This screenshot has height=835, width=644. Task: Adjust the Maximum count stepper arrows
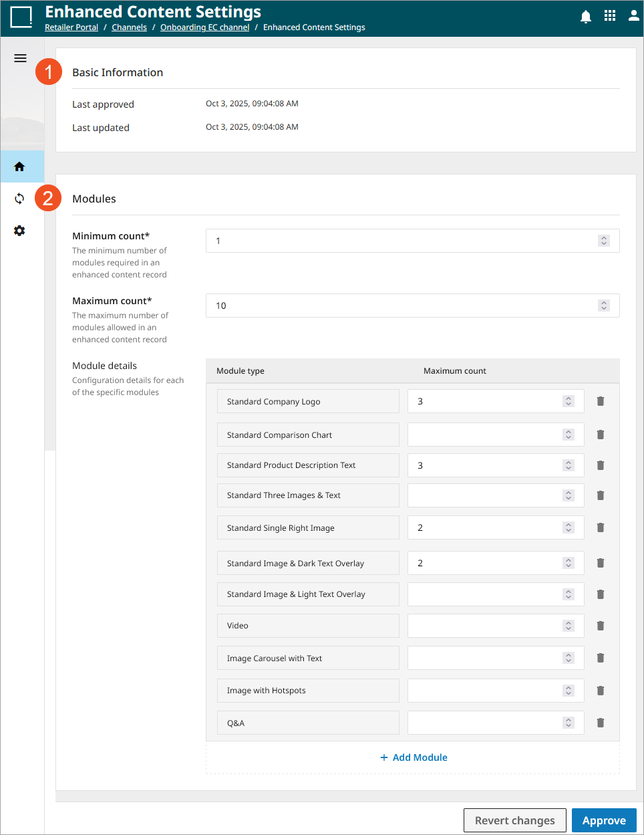coord(604,306)
